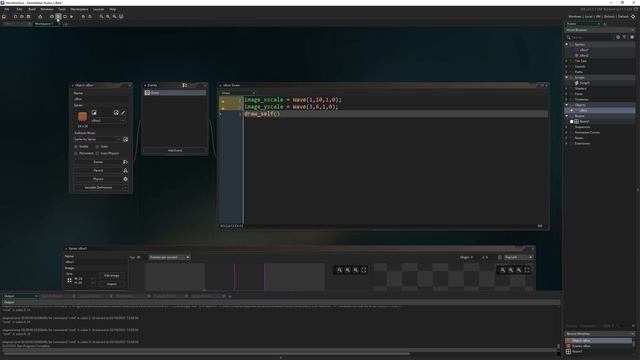The height and width of the screenshot is (360, 640).
Task: Click the Clean icon in toolbar
Action: (x=71, y=17)
